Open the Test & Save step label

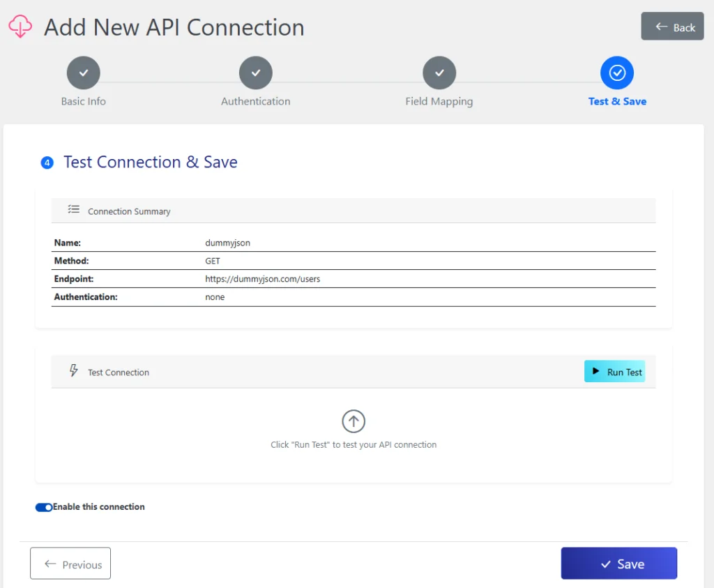617,101
